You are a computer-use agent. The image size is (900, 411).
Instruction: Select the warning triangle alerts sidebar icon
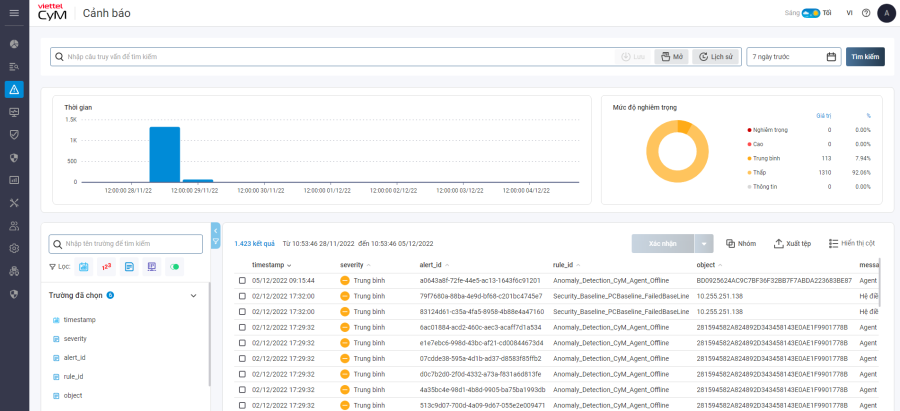(14, 89)
